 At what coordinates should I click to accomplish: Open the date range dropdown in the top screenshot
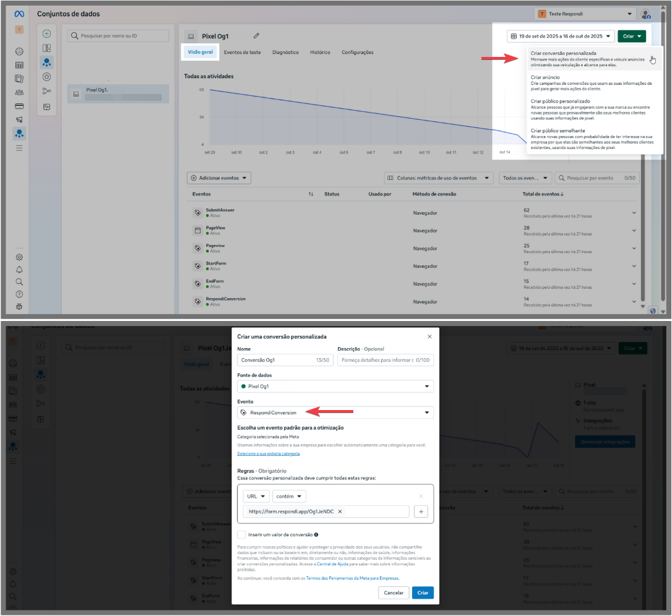(x=561, y=36)
